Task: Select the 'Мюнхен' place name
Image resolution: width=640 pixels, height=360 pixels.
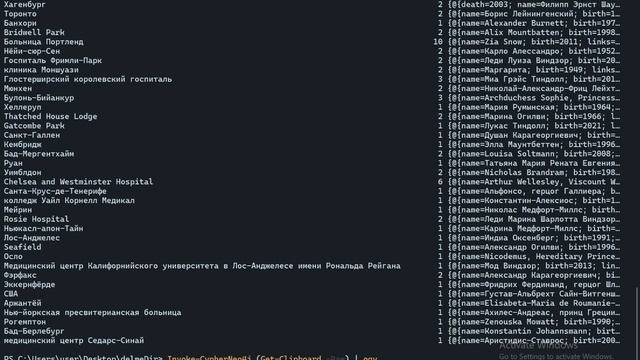Action: coord(18,89)
